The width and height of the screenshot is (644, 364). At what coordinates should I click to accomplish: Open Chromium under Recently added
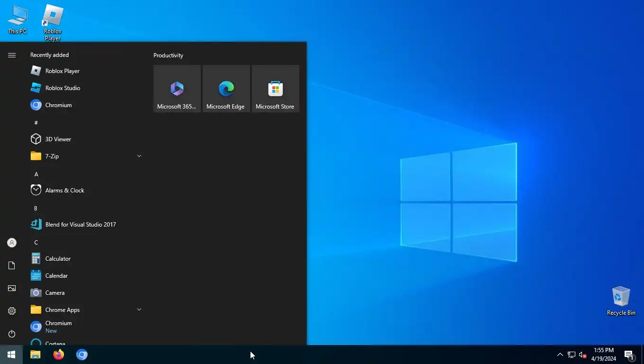85,105
